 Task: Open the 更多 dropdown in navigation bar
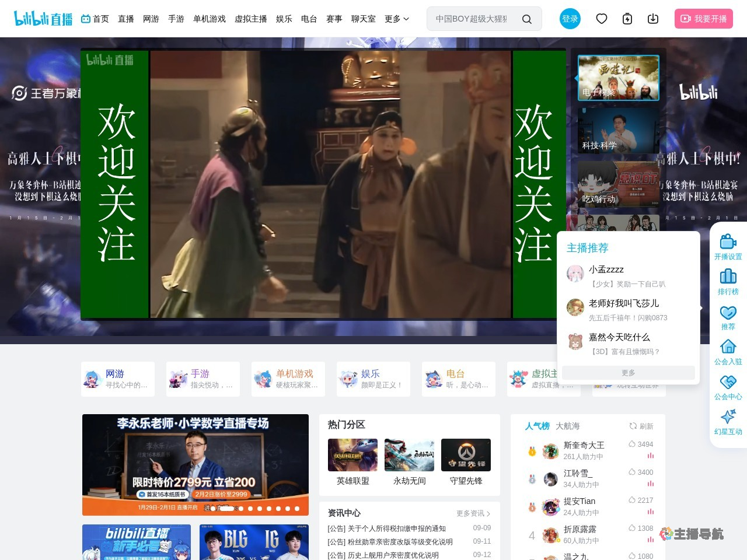pyautogui.click(x=396, y=19)
